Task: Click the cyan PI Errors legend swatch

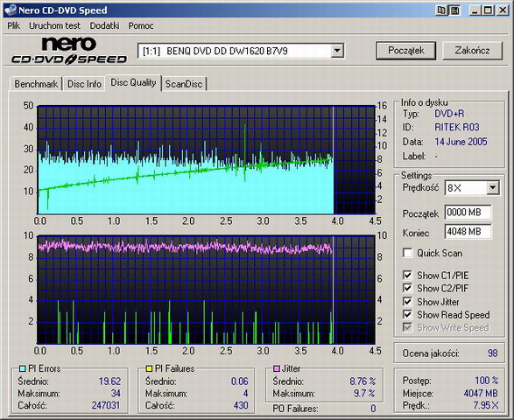Action: [23, 368]
